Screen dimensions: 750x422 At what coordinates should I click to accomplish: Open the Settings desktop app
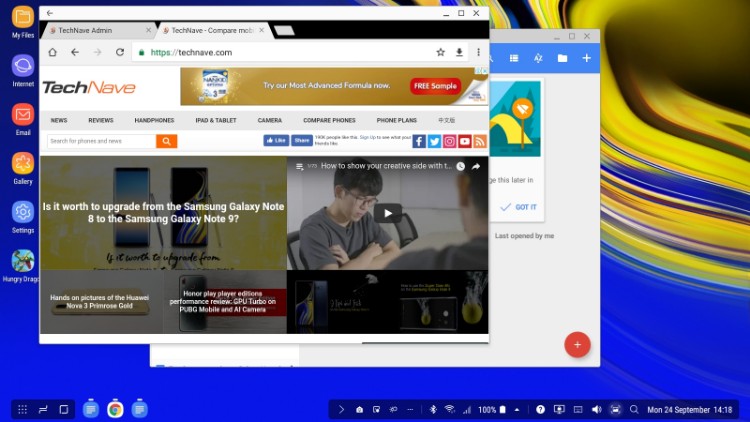tap(22, 212)
